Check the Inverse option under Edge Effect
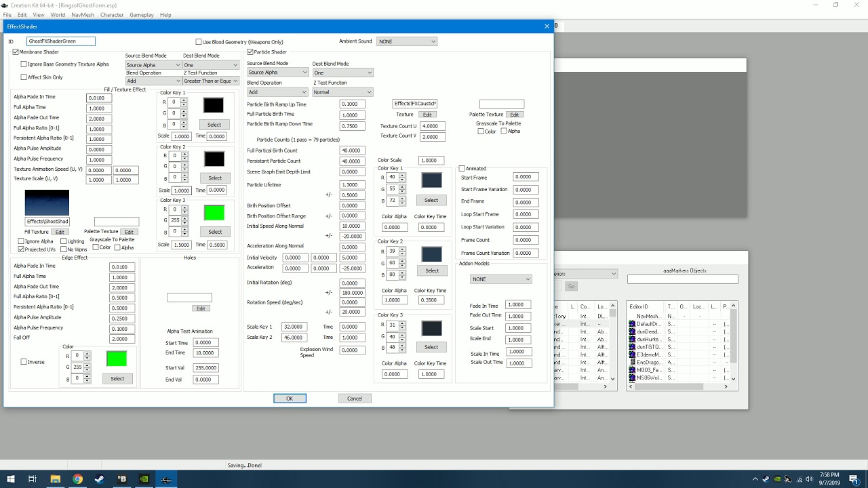868x488 pixels. [24, 362]
